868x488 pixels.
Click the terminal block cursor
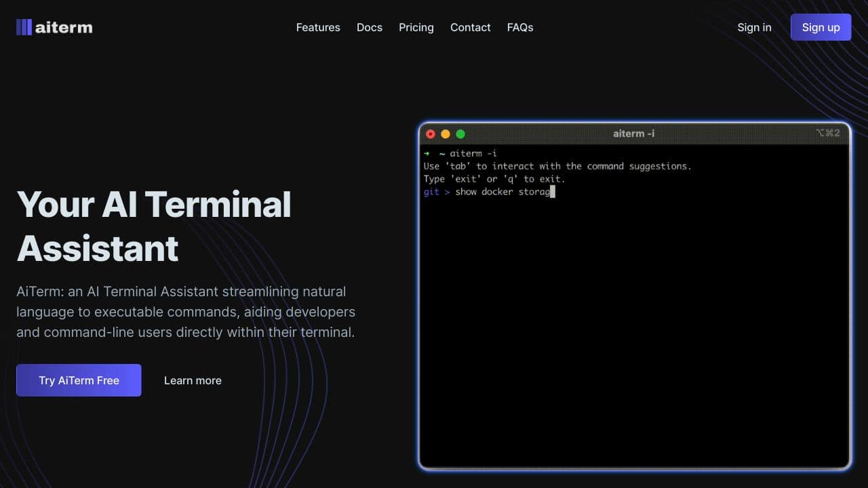[553, 192]
